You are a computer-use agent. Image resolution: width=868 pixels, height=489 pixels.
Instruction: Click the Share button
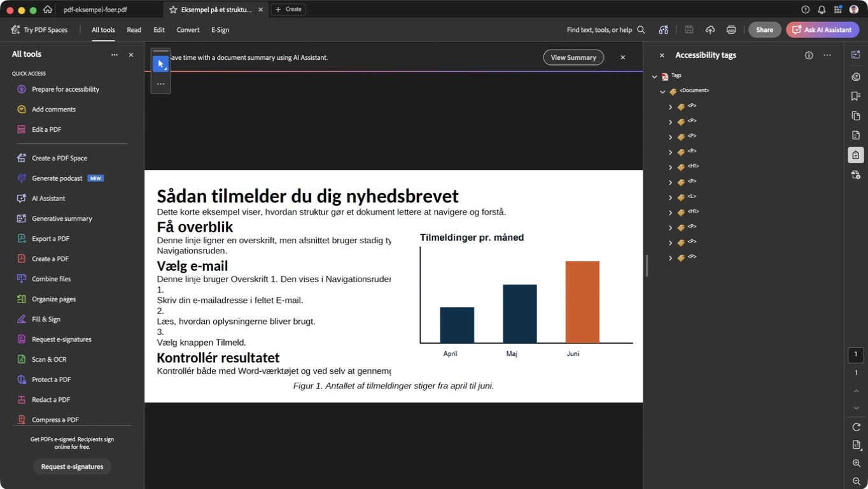(x=764, y=30)
